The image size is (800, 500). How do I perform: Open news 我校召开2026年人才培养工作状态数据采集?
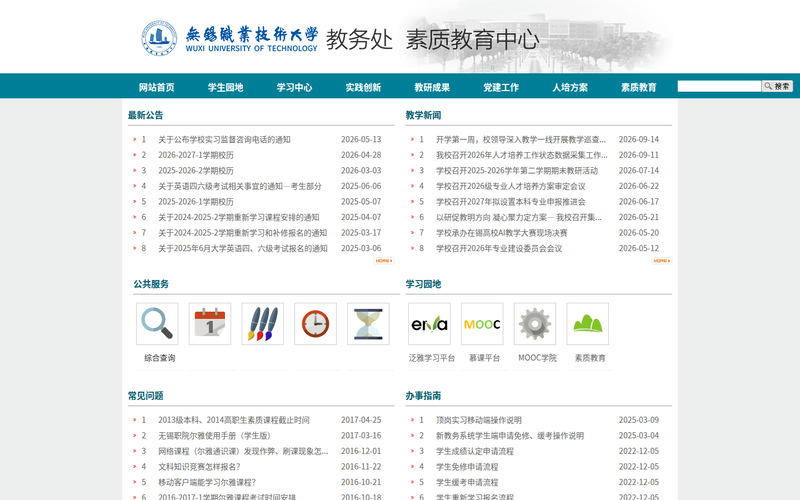(521, 155)
